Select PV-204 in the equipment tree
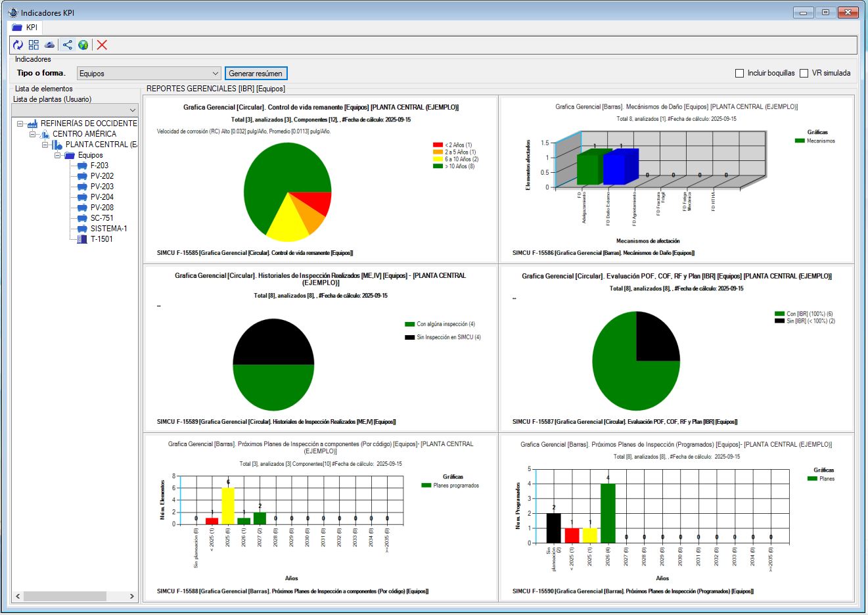Screen dimensions: 868x615 coord(102,197)
